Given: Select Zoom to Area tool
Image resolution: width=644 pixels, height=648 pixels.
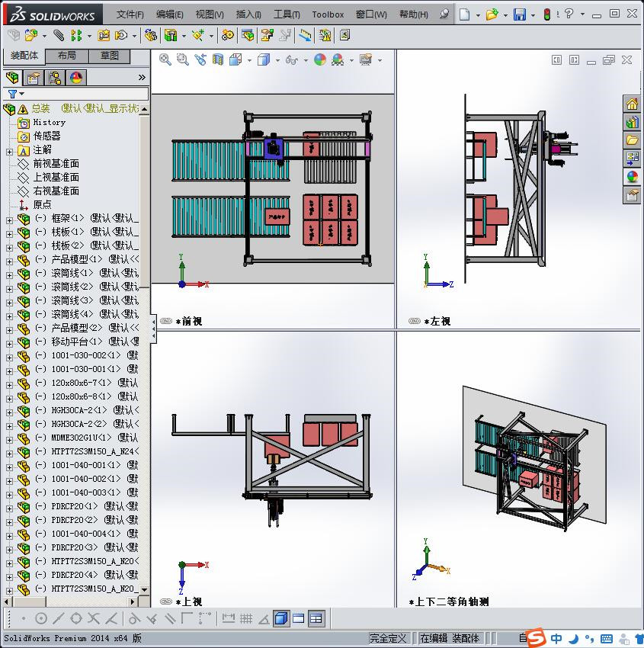Looking at the screenshot, I should [183, 60].
